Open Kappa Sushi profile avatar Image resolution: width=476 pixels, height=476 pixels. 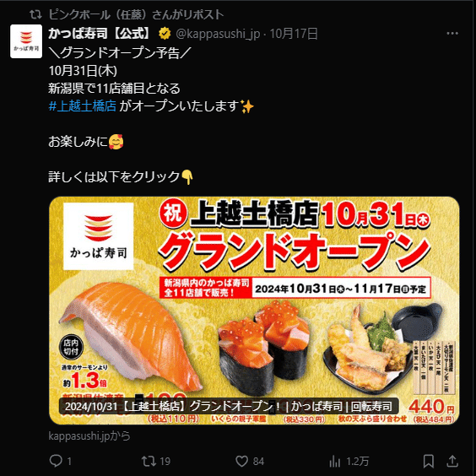pyautogui.click(x=26, y=41)
